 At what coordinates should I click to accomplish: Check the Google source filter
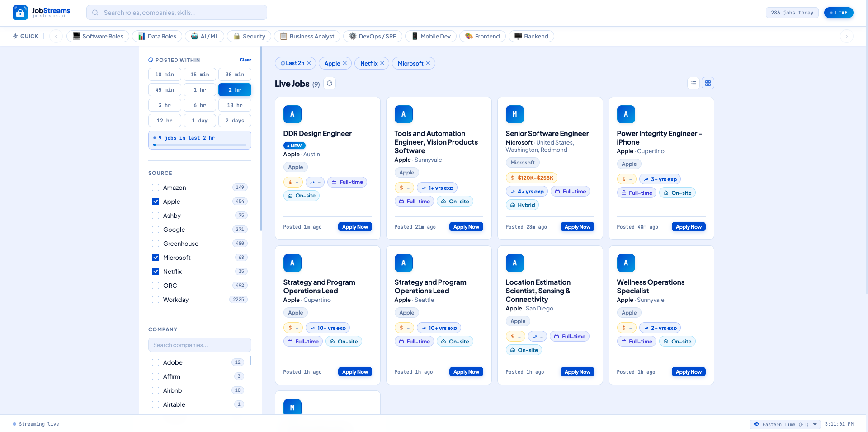tap(156, 230)
